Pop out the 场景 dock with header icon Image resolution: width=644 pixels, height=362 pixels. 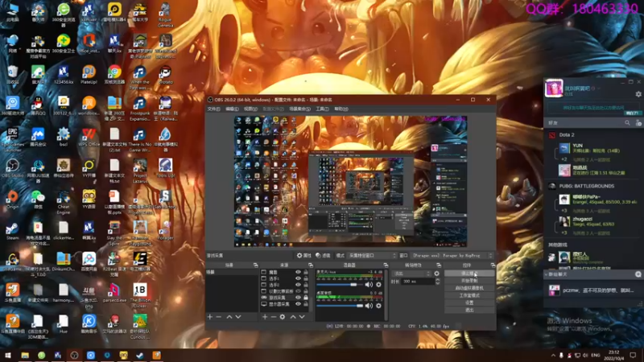(x=255, y=265)
